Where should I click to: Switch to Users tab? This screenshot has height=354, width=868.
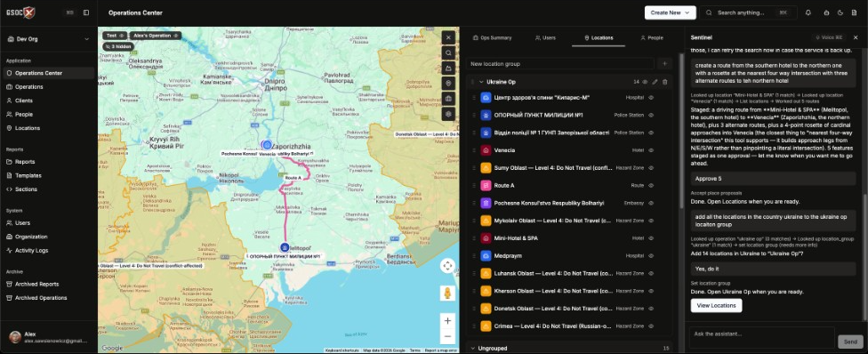(545, 37)
